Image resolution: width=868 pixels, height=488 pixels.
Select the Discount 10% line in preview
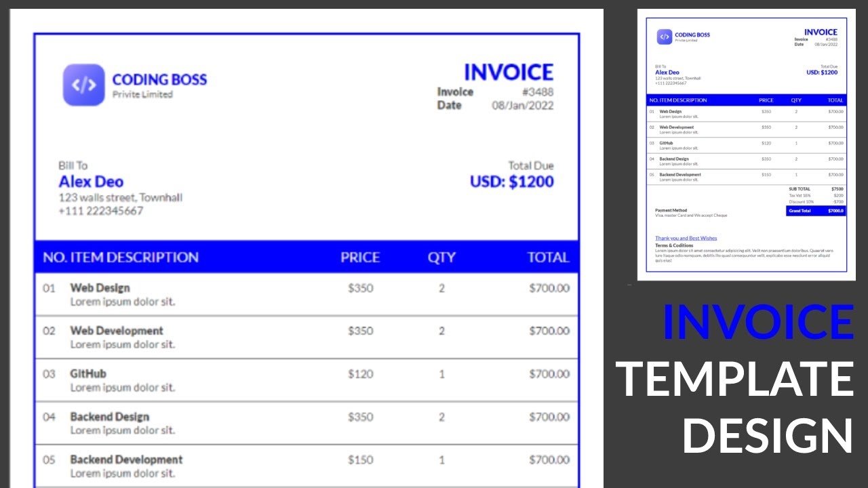pos(802,201)
